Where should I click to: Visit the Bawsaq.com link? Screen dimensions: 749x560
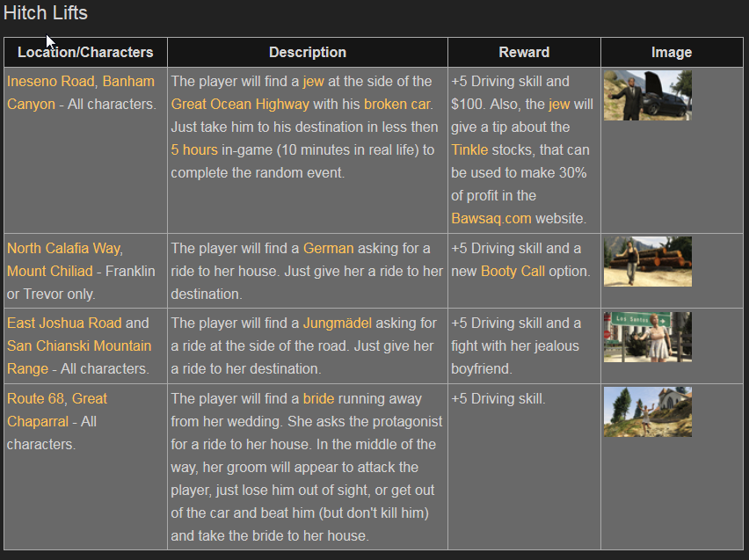click(491, 218)
